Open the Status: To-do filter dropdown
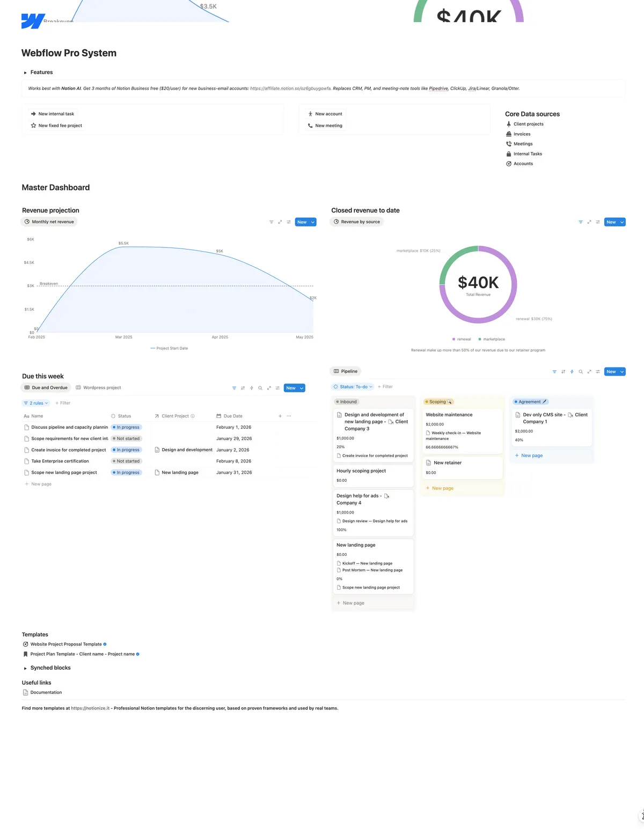 353,387
